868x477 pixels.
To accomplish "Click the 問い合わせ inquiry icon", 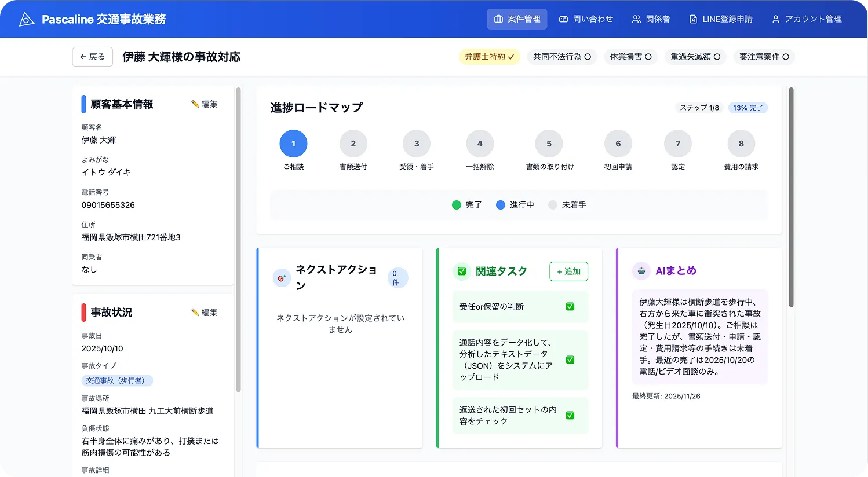I will click(x=563, y=18).
